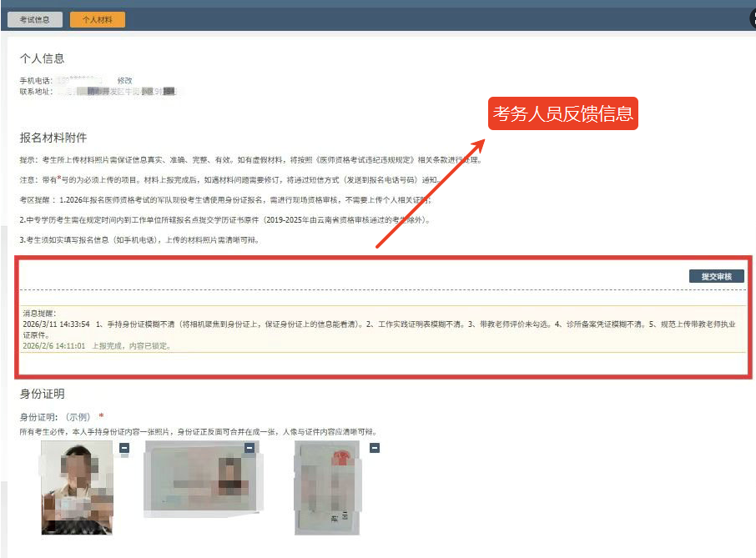Viewport: 756px width, 558px height.
Task: Open the rightmost ID card back thumbnail
Action: click(x=329, y=488)
